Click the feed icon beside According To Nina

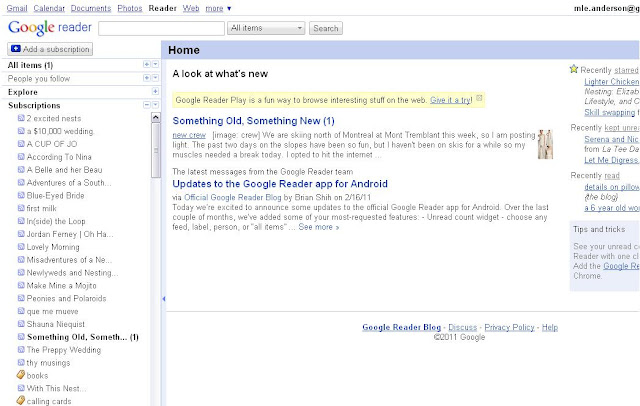tap(21, 157)
